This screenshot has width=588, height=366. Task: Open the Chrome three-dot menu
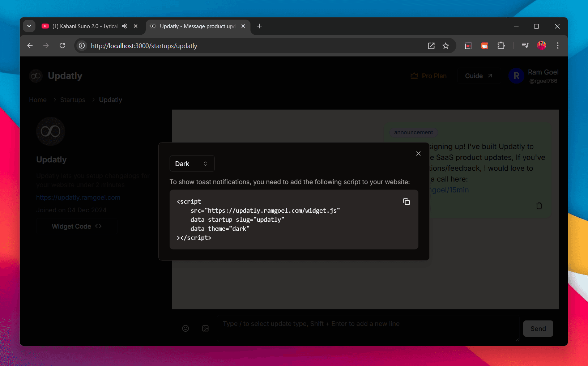(558, 46)
